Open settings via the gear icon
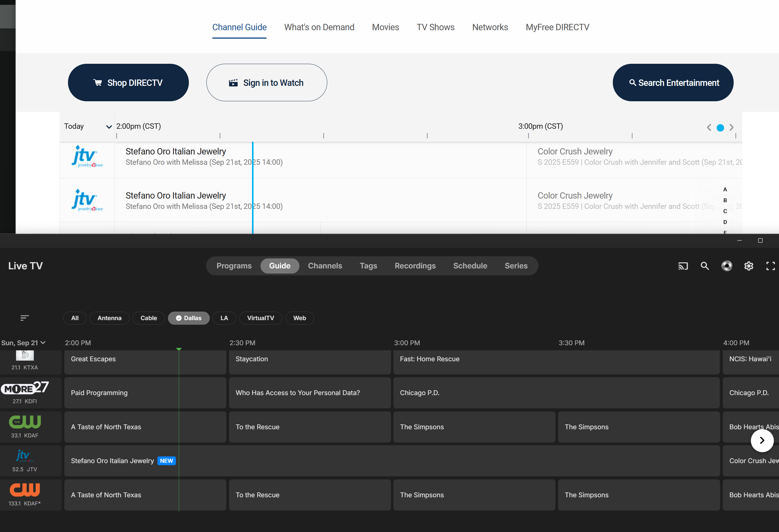This screenshot has width=779, height=532. pyautogui.click(x=748, y=266)
